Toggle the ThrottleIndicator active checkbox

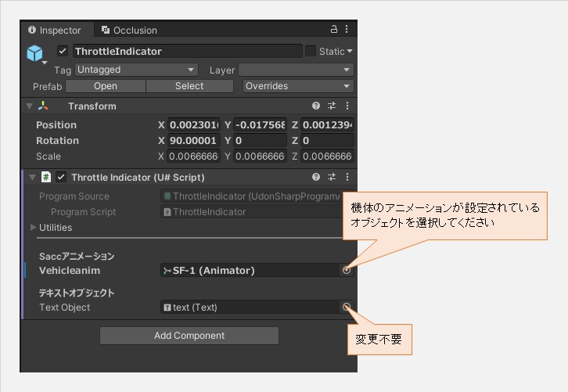click(x=63, y=51)
